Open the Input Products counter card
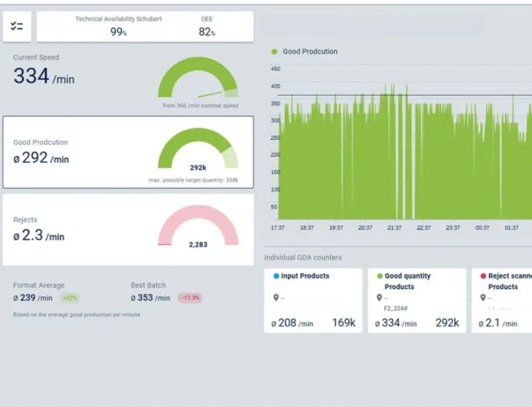Viewport: 532px width, 407px height. click(313, 301)
